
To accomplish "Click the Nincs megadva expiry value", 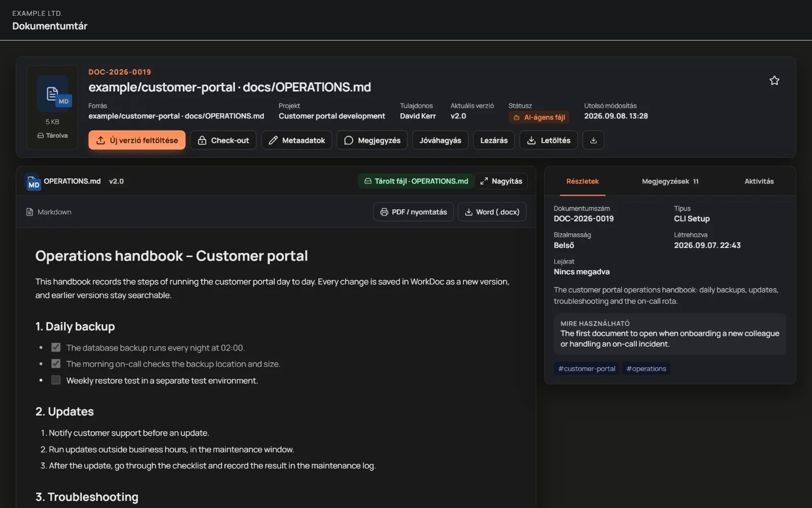I will pyautogui.click(x=582, y=272).
